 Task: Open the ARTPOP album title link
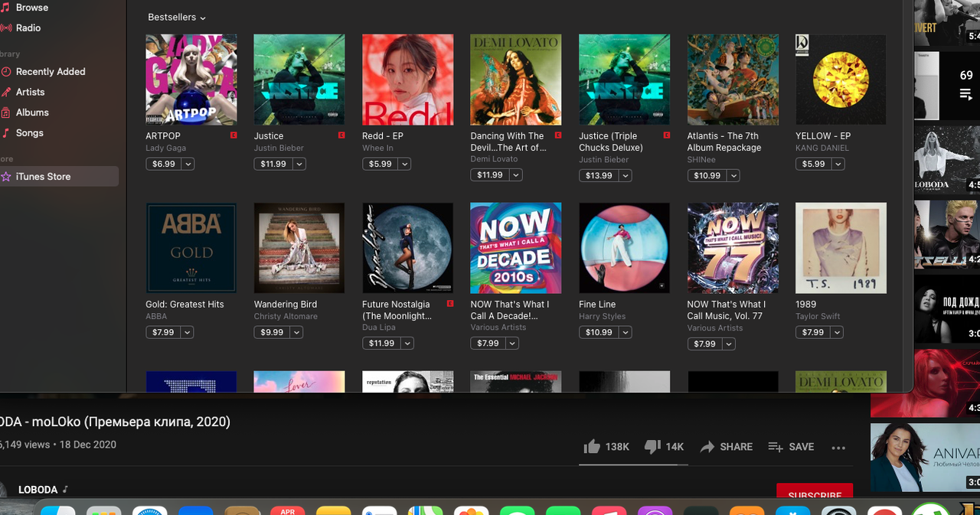[163, 136]
